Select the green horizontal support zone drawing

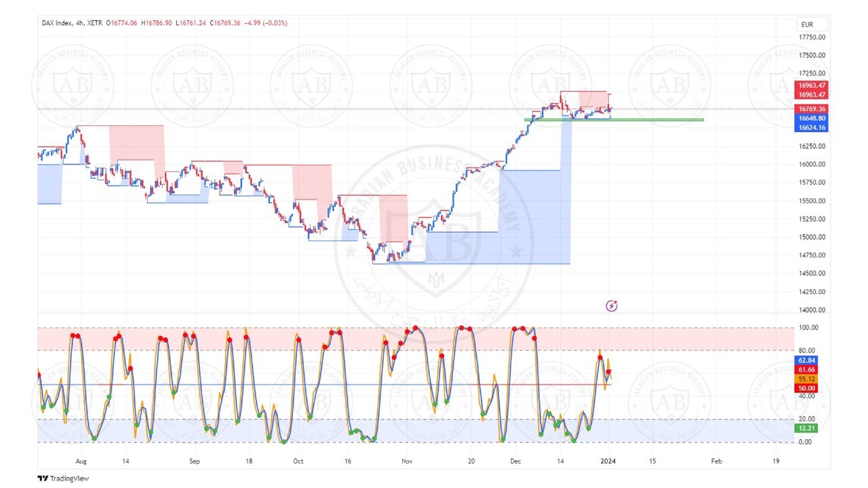614,120
